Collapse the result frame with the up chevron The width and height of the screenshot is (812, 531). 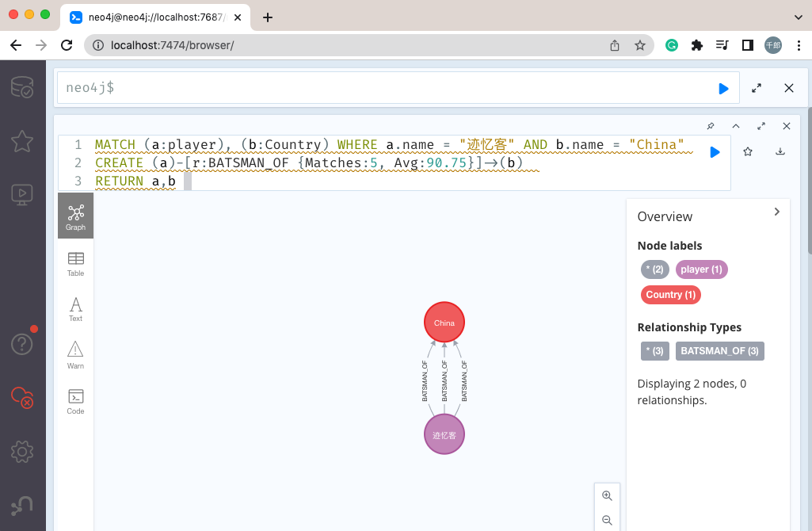point(736,126)
